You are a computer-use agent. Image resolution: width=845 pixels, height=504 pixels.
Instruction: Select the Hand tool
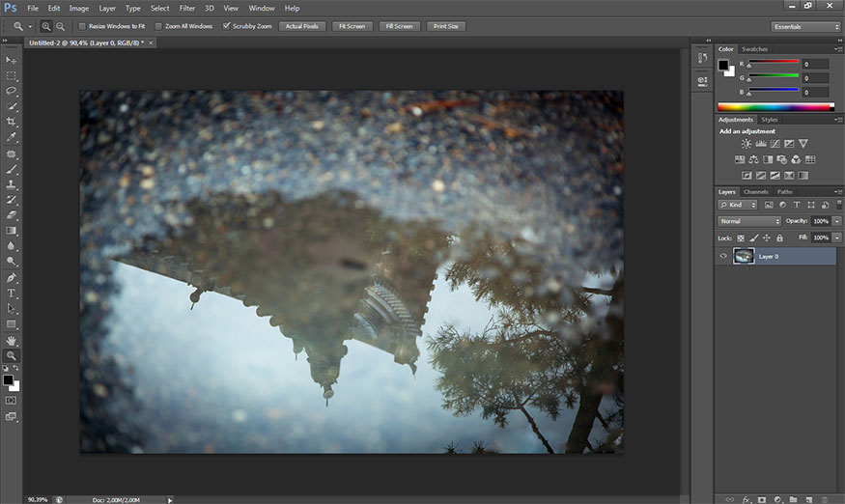pos(12,340)
